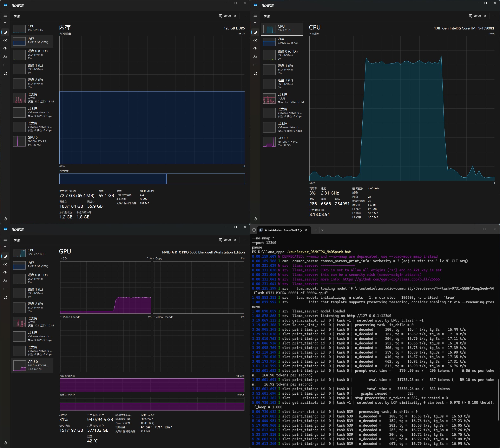500x448 pixels.
Task: Click the 共享 GPU 内存 usage graph
Action: click(152, 404)
